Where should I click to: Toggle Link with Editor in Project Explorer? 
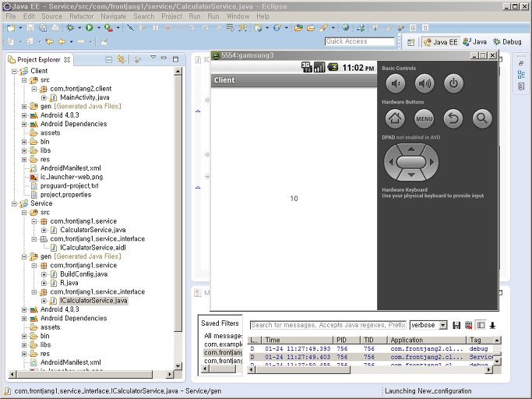(121, 60)
